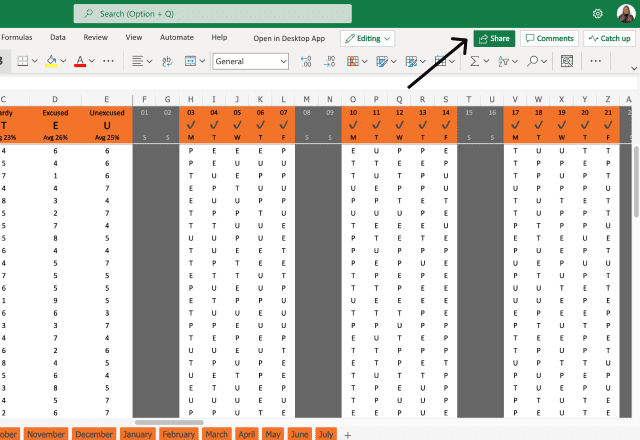
Task: Expand alignment dropdown arrow
Action: point(149,61)
